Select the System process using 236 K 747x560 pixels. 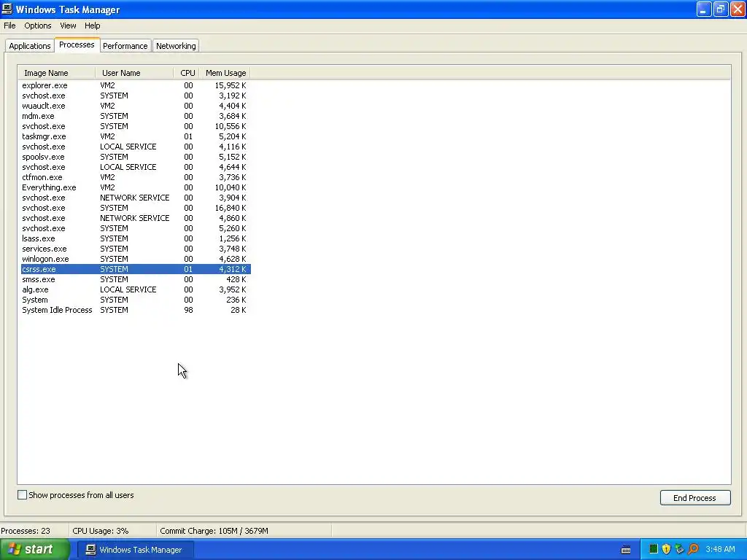pos(135,300)
